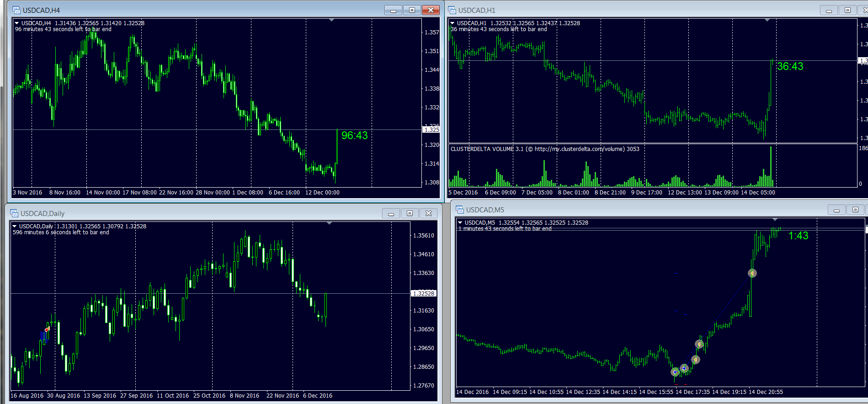Click the '6 Dec 2016' date on Daily axis

tap(318, 396)
